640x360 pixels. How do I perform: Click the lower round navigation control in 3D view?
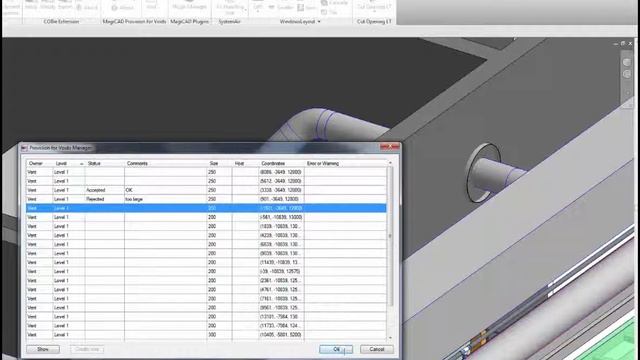pyautogui.click(x=627, y=74)
